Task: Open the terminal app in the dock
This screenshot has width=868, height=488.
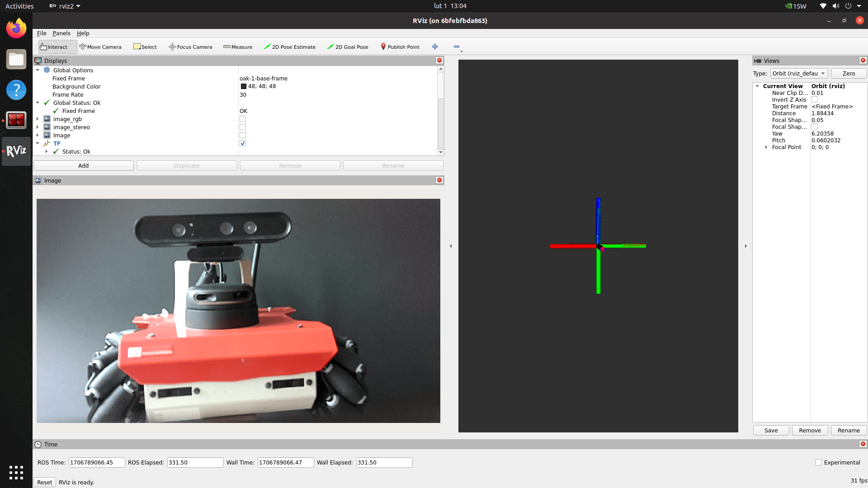Action: [x=16, y=121]
